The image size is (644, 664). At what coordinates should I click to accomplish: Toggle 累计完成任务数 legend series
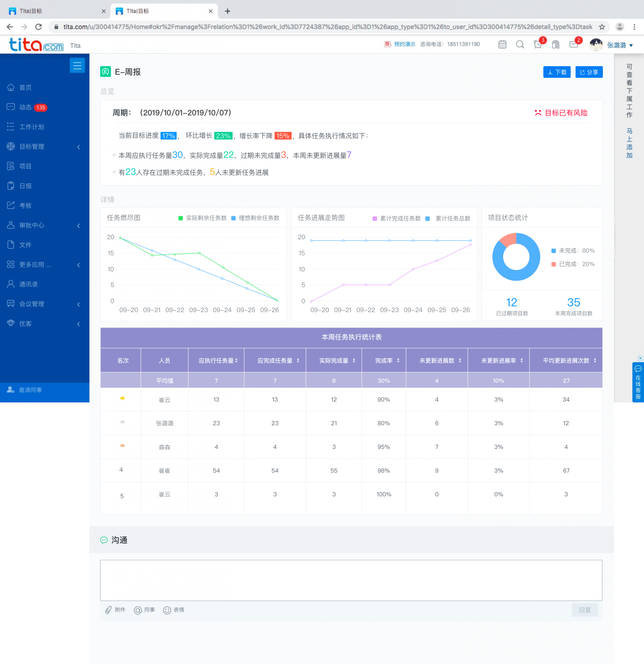coord(396,218)
